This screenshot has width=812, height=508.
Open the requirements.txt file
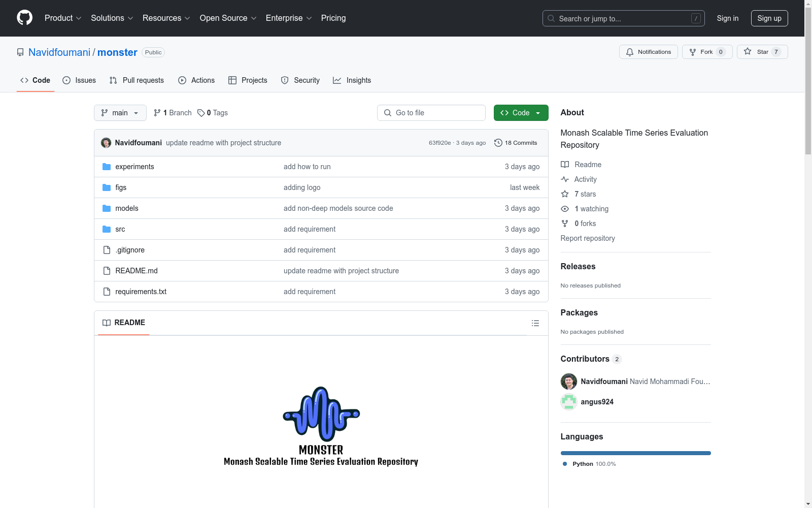coord(141,292)
